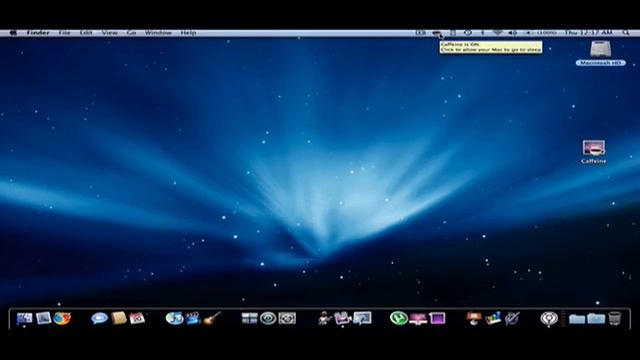The width and height of the screenshot is (640, 360).
Task: Open the Time Machine menu bar icon
Action: click(468, 33)
